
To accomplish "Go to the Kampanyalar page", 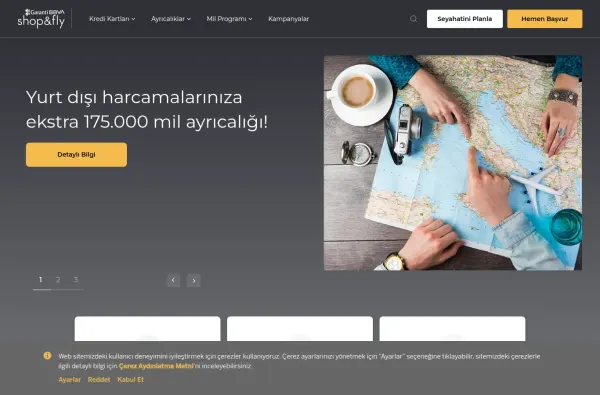I will pyautogui.click(x=289, y=19).
